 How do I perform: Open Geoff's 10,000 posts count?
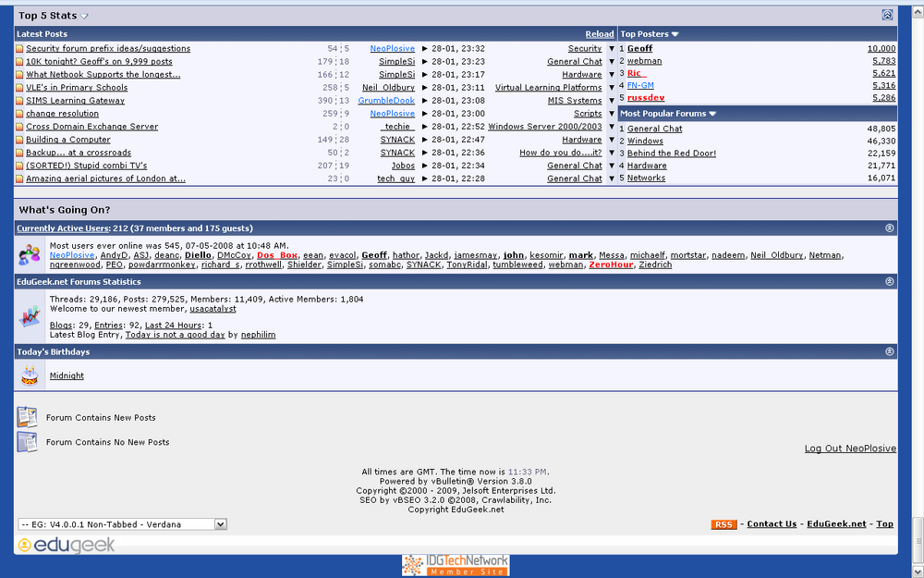[x=881, y=48]
